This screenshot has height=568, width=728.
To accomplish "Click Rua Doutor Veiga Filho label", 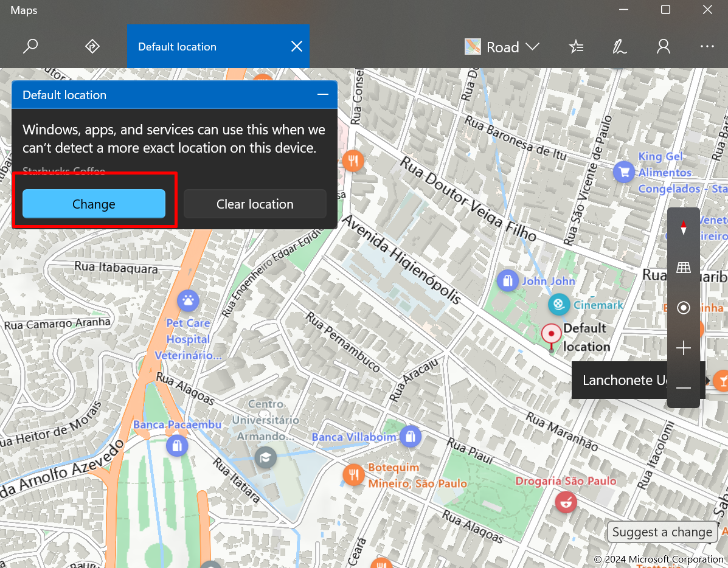I will [468, 199].
